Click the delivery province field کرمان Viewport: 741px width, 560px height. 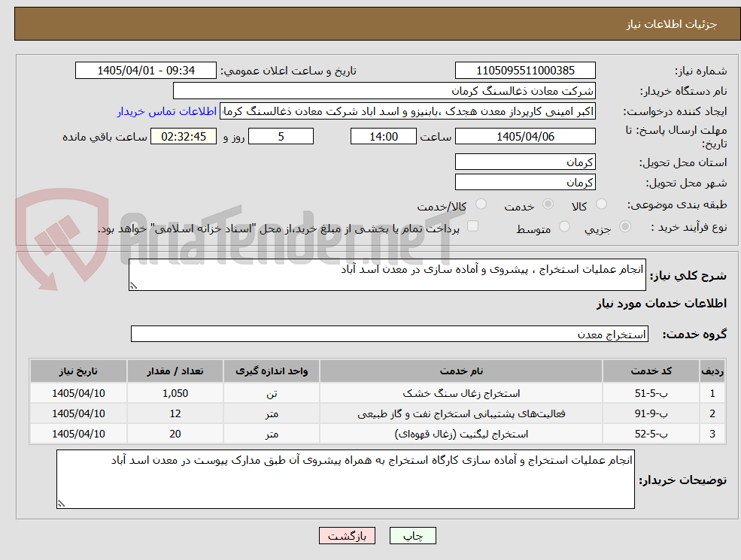(x=525, y=162)
